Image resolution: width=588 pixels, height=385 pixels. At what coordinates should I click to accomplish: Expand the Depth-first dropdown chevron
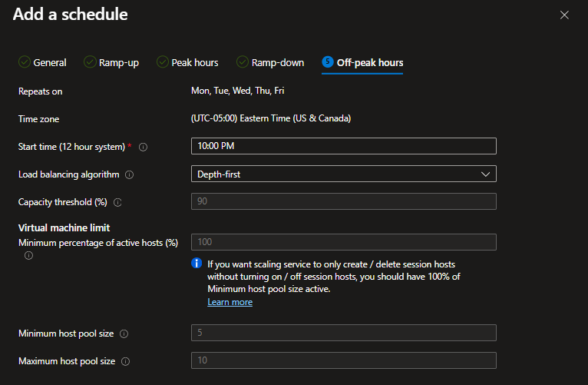coord(485,174)
